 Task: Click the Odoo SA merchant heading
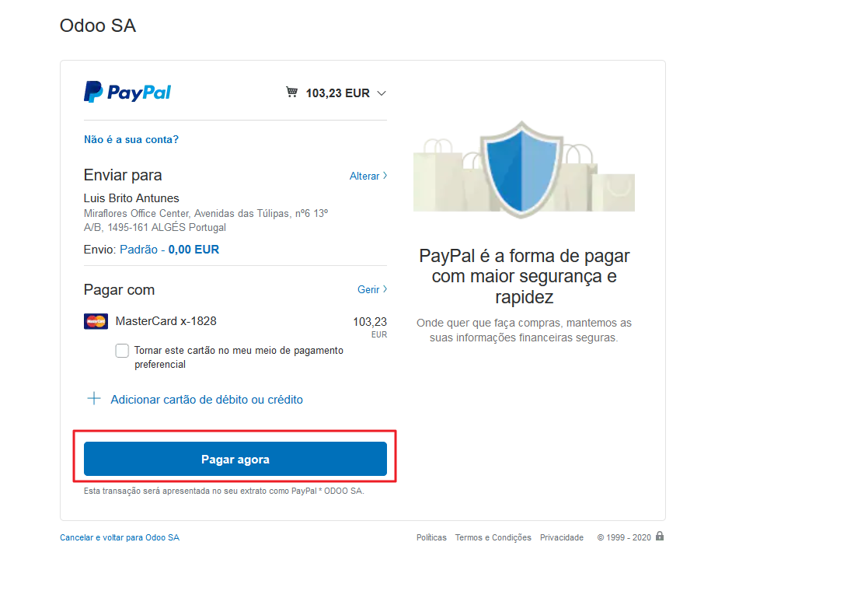98,26
